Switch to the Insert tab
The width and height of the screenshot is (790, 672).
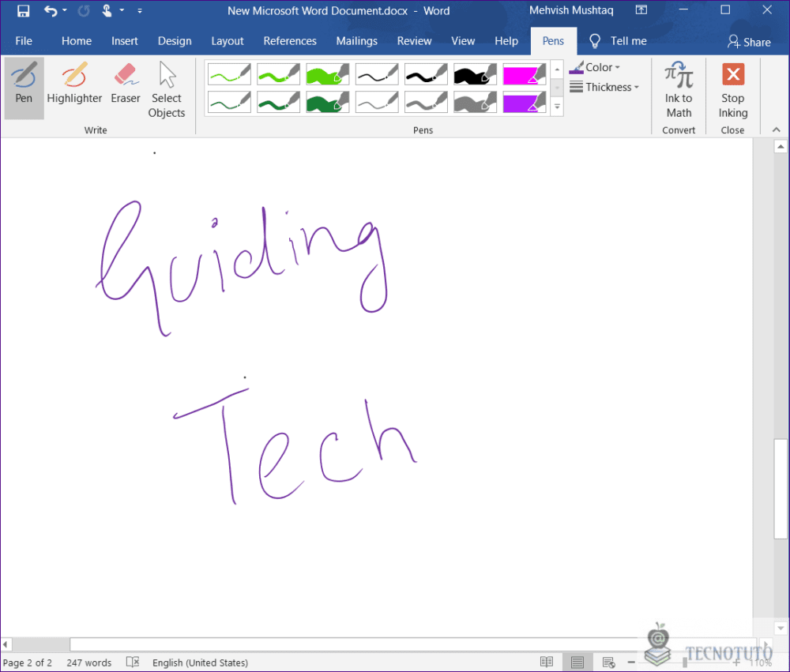pos(125,41)
